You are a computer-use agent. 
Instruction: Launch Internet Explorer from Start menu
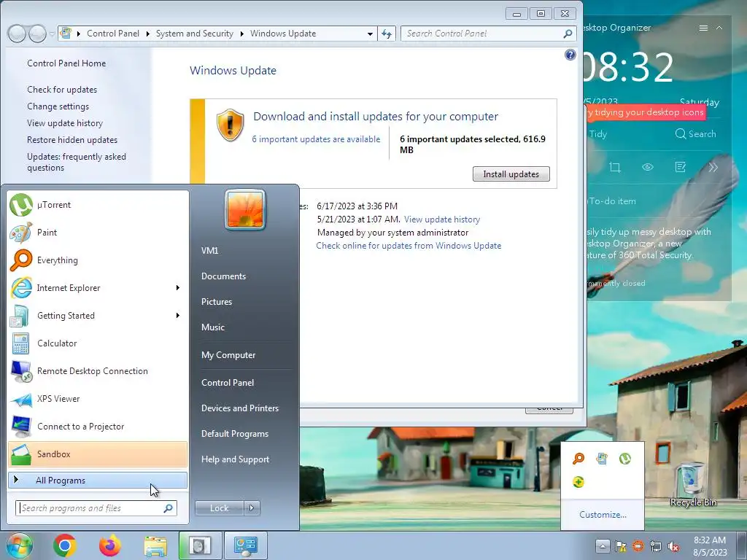(x=98, y=287)
